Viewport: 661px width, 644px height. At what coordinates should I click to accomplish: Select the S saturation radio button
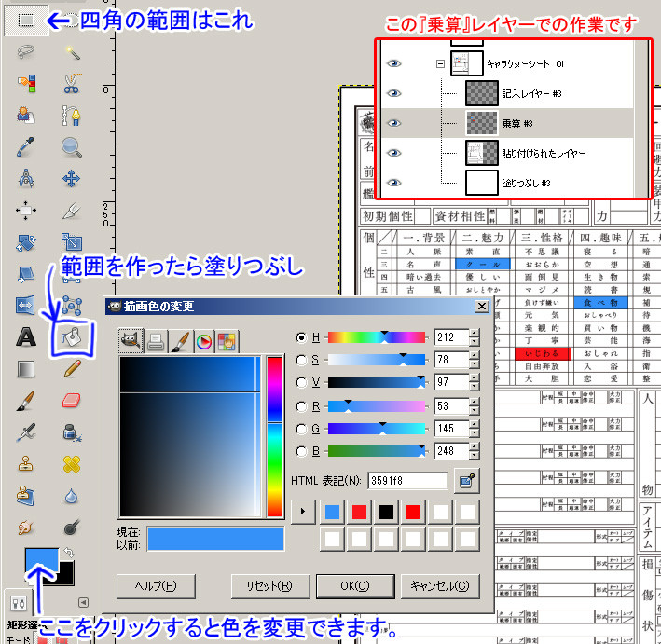301,360
